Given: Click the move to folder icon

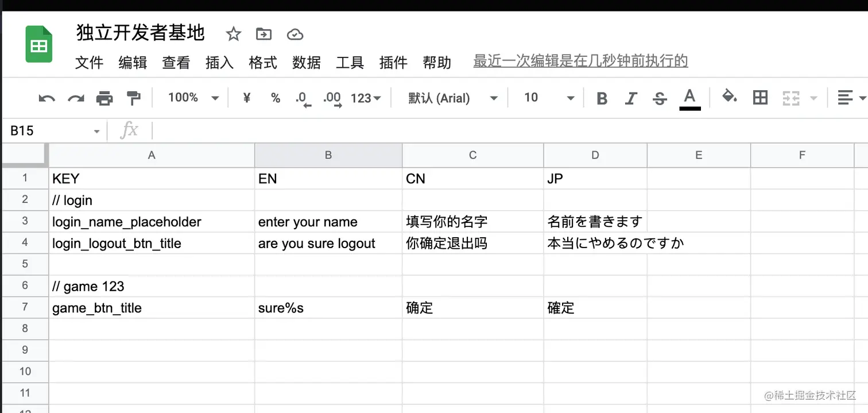Looking at the screenshot, I should pos(263,34).
